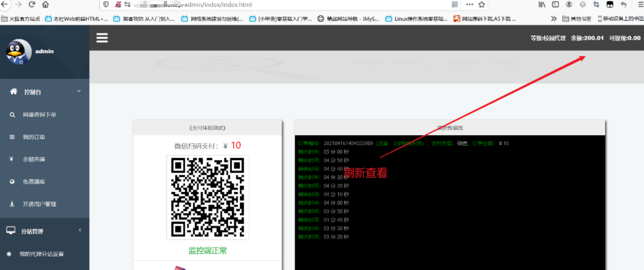Image resolution: width=644 pixels, height=270 pixels.
Task: Open the 黑客攻防 从入门到入 bookmark
Action: (x=144, y=19)
